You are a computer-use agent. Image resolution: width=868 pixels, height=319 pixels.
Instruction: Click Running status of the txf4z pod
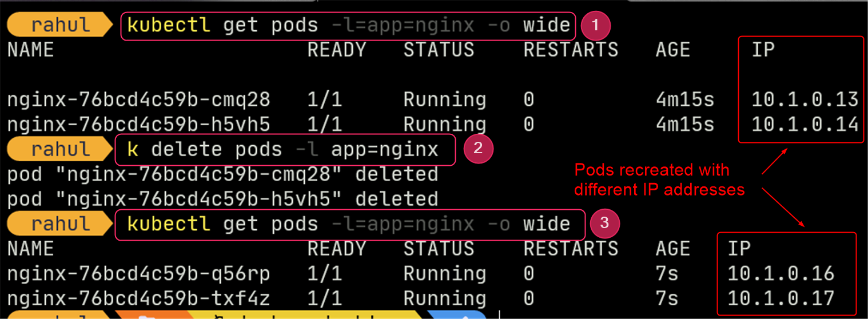[x=445, y=299]
